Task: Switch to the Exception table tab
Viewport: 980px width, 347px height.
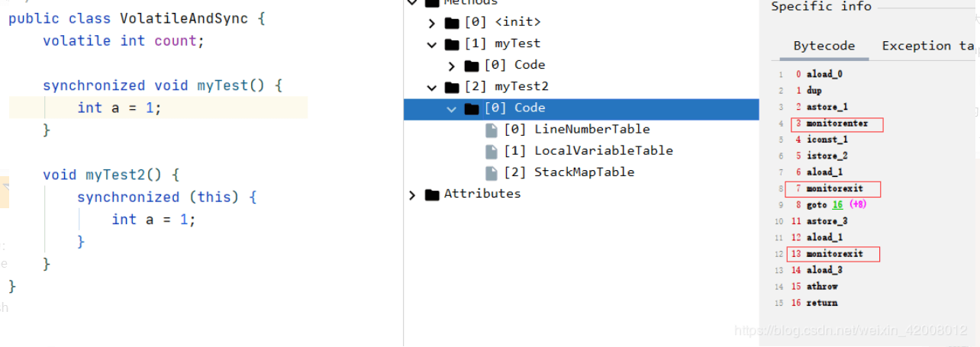Action: (x=928, y=46)
